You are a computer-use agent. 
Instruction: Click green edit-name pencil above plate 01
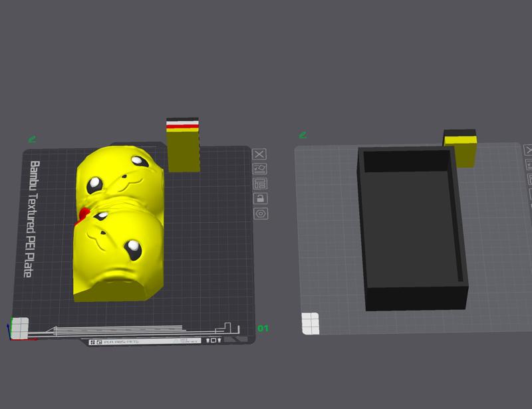click(x=32, y=139)
